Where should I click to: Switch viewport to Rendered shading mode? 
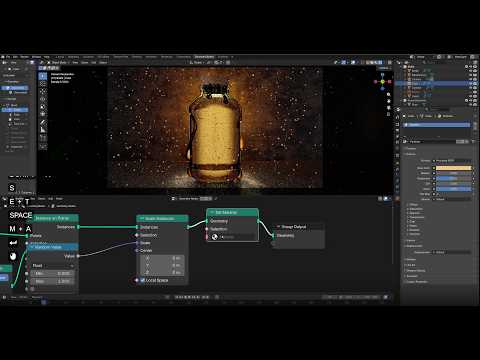point(380,62)
